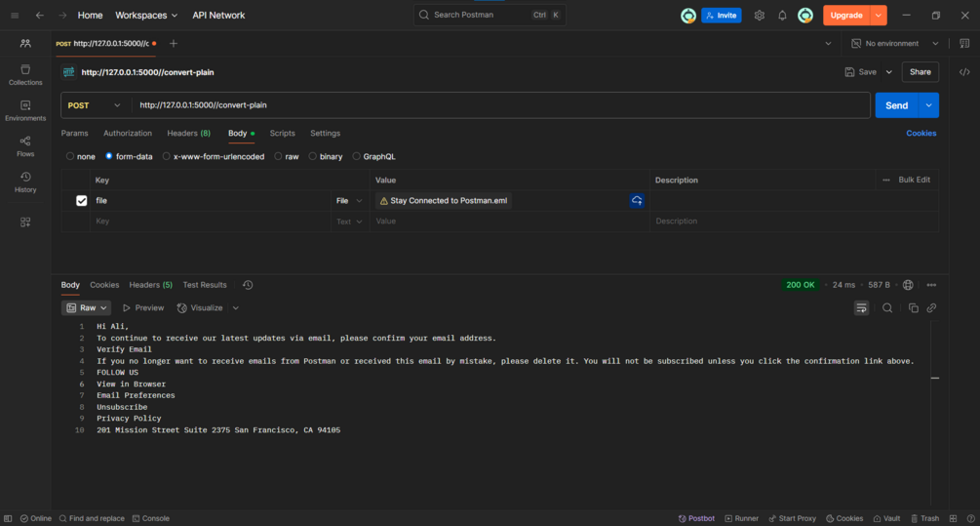Select the form-data body type

pos(109,156)
